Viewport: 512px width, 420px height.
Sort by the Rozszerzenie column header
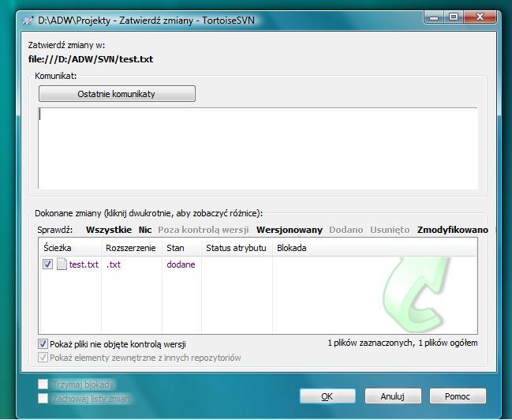point(132,248)
